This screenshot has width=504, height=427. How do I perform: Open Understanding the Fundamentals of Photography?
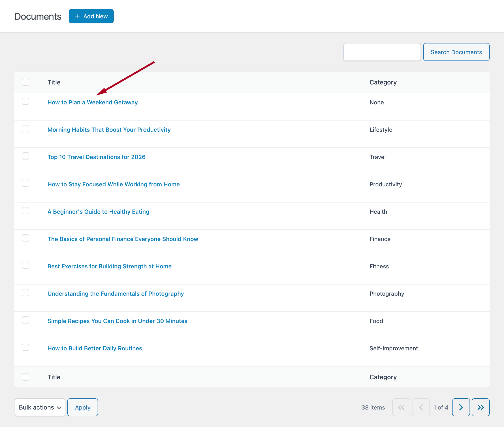pyautogui.click(x=115, y=294)
